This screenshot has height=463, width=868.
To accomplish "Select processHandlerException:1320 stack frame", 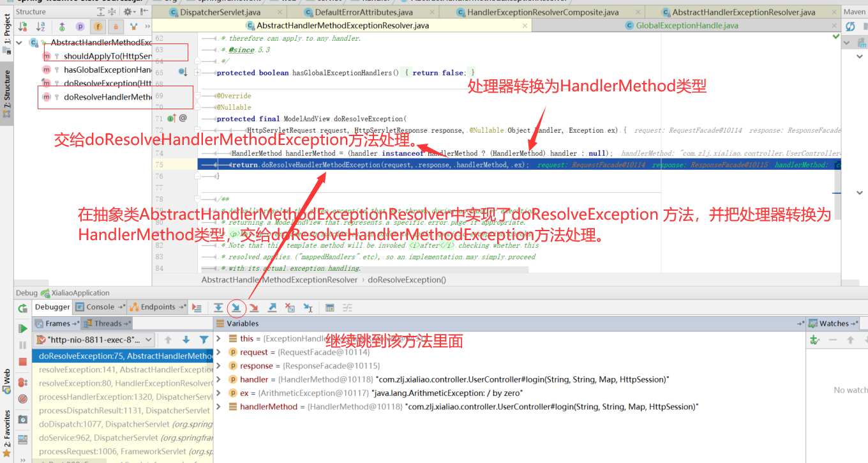I will click(123, 397).
